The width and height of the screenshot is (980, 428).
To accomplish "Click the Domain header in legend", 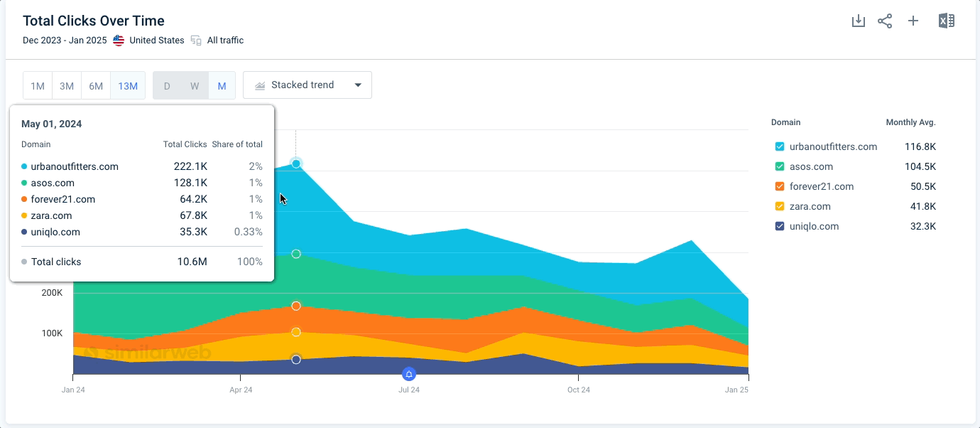I will click(785, 122).
